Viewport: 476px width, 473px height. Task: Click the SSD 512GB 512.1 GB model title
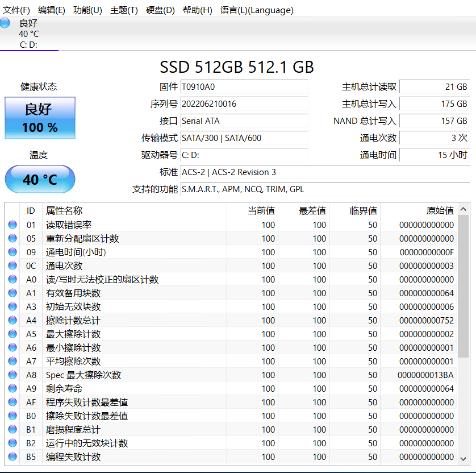point(237,67)
